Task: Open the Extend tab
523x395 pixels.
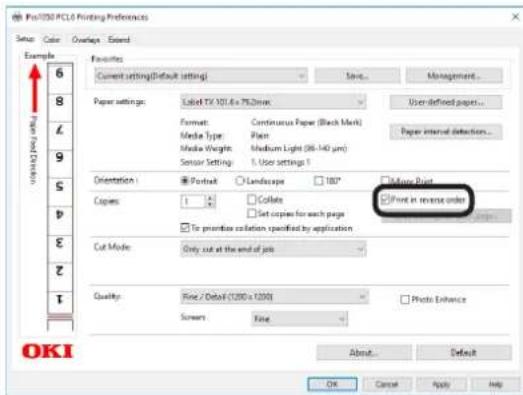Action: click(119, 40)
